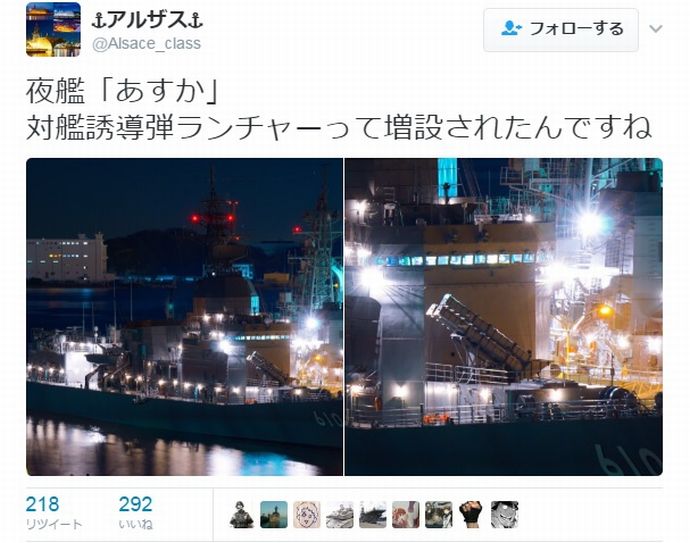Open the black glove fist avatar
The height and width of the screenshot is (543, 690).
pyautogui.click(x=471, y=514)
